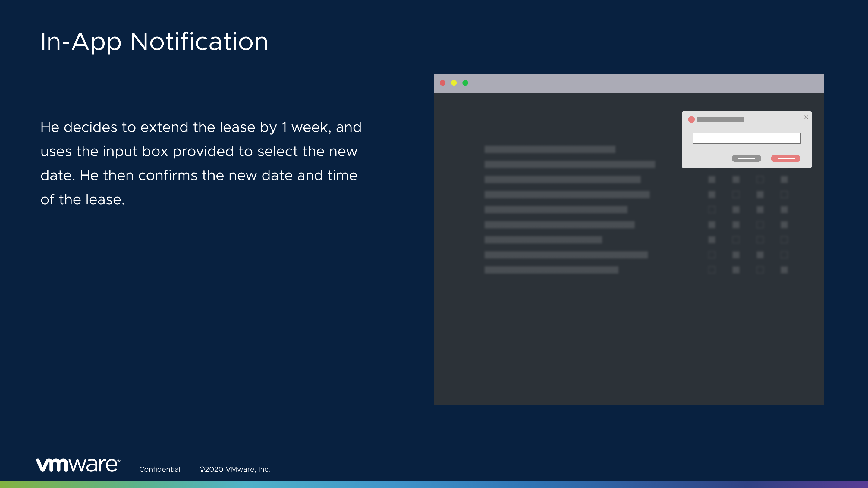Screen dimensions: 868x488
Task: Click the red confirm button in the dialog
Action: click(x=785, y=158)
